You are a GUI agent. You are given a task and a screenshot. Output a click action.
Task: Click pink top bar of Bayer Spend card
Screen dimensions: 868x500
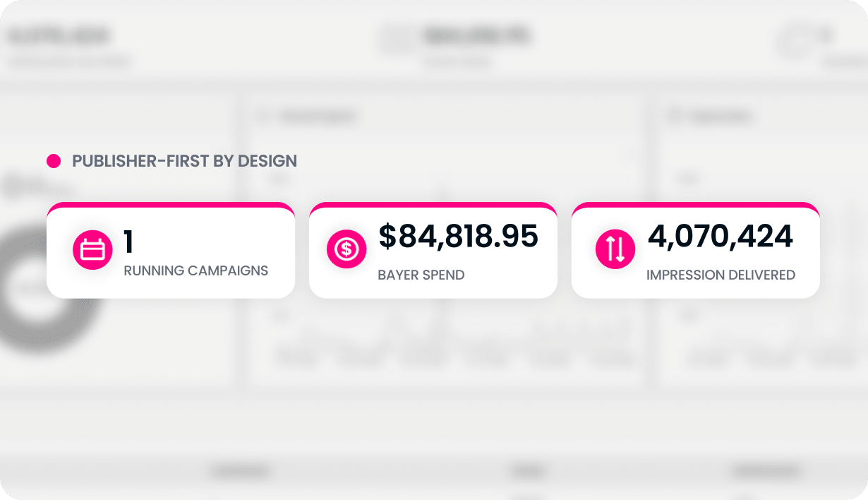tap(433, 206)
